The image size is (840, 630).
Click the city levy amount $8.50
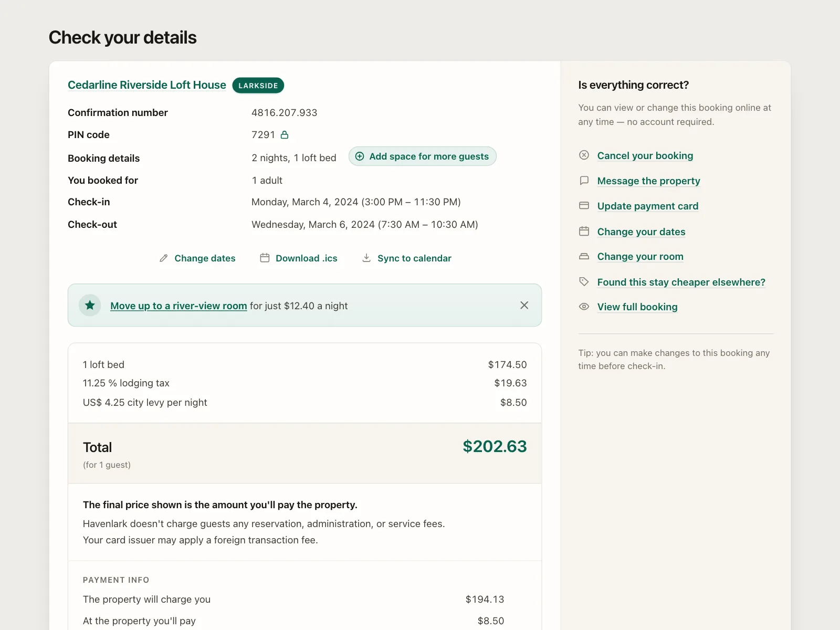(513, 402)
